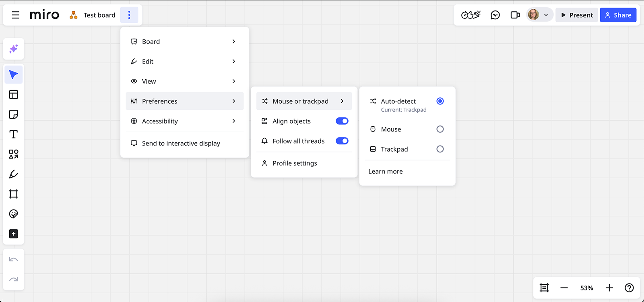
Task: Turn off Follow all threads toggle
Action: pyautogui.click(x=342, y=141)
